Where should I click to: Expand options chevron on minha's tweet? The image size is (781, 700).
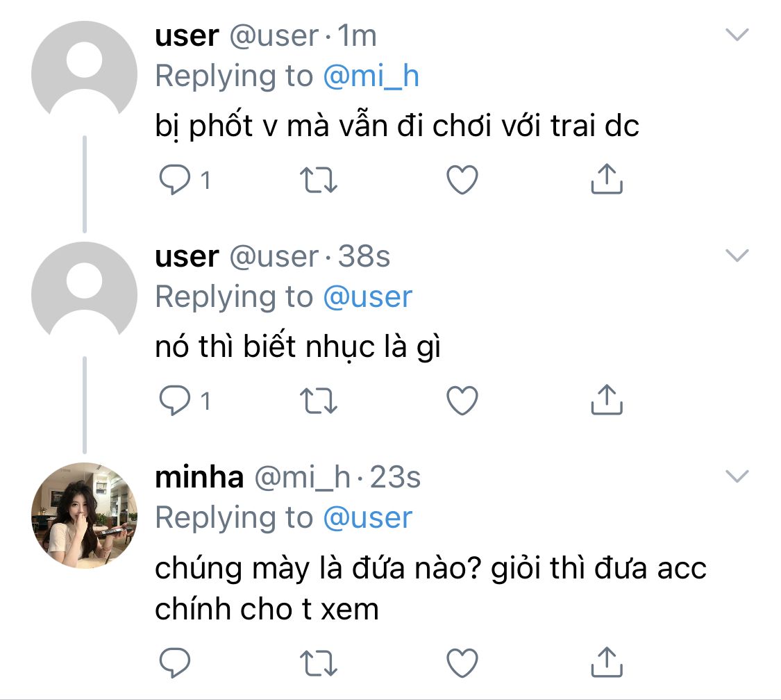[737, 476]
